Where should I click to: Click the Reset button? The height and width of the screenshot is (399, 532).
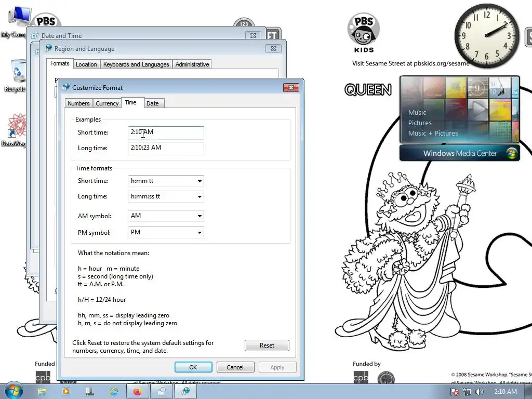pyautogui.click(x=267, y=345)
